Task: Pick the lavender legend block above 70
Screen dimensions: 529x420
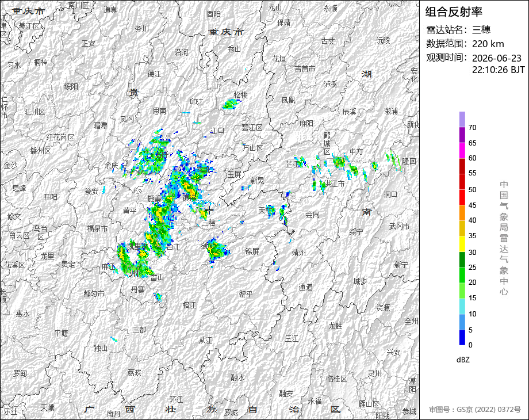Action: click(x=462, y=119)
